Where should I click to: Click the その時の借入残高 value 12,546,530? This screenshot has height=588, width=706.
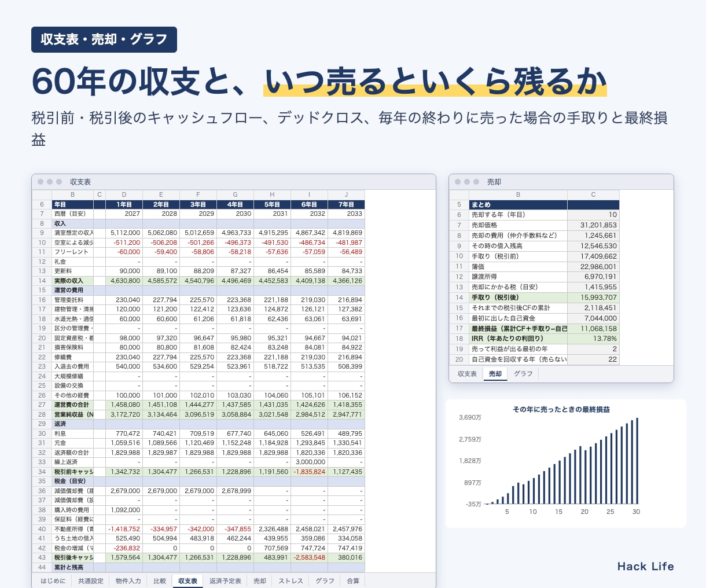tap(593, 246)
